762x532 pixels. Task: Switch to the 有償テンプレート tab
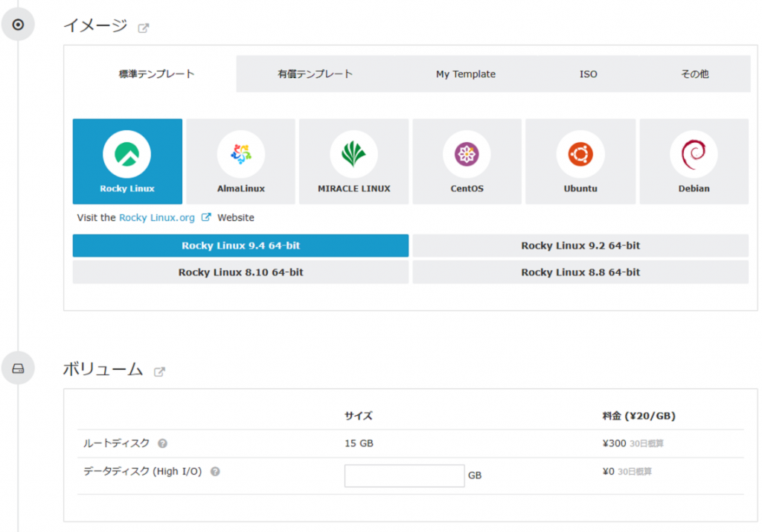pyautogui.click(x=315, y=74)
